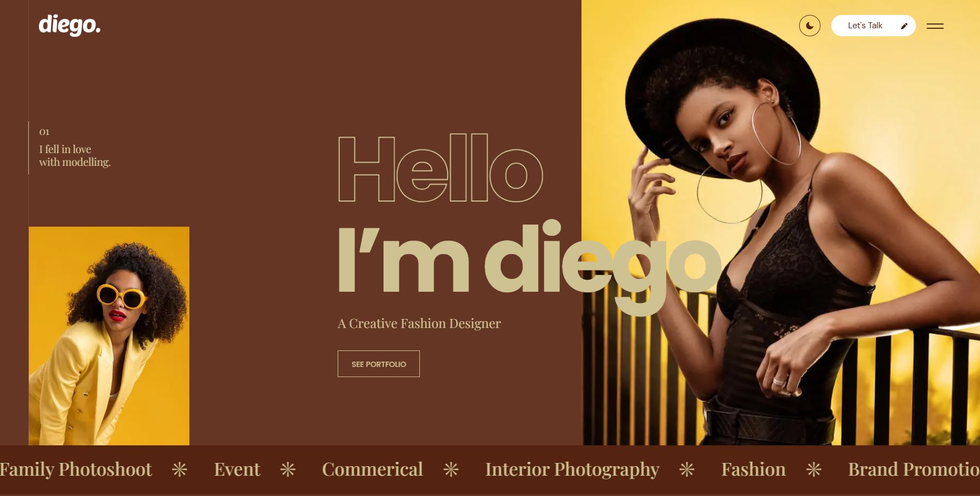Click the asterisk after Event

point(288,469)
